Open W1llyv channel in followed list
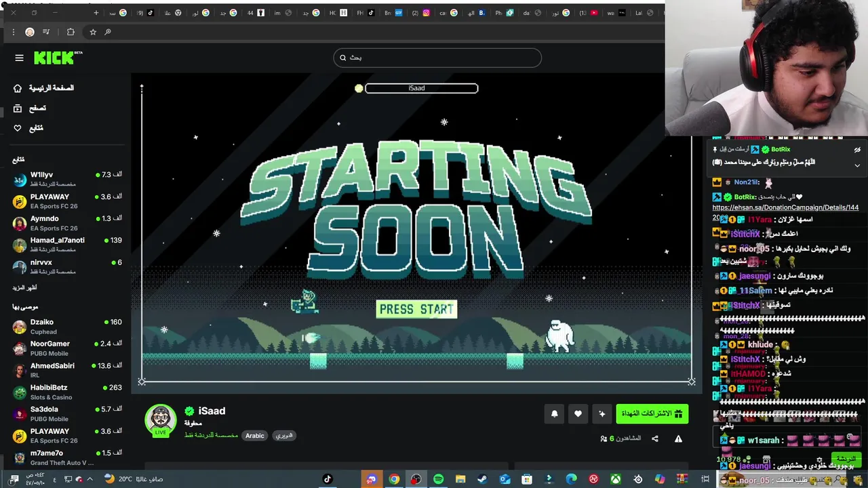The image size is (868, 488). tap(67, 179)
